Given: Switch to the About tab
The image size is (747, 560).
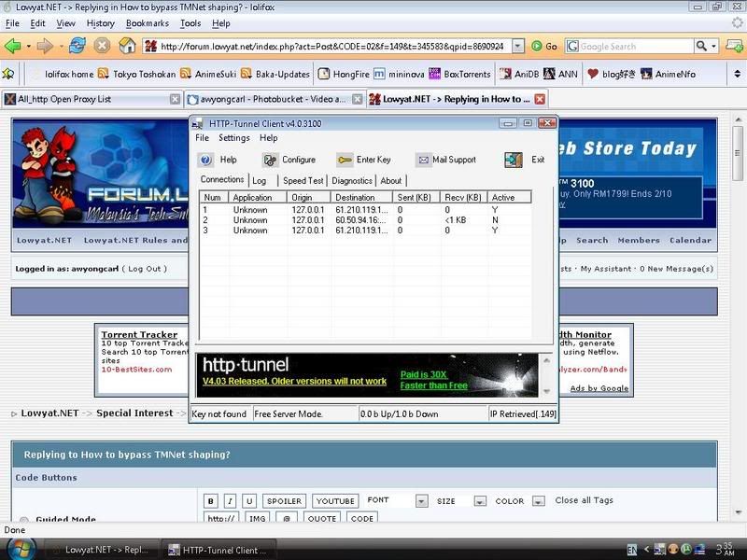Looking at the screenshot, I should 390,180.
